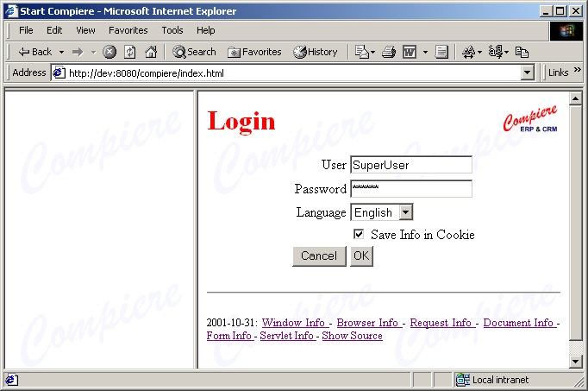Click the Discuss toolbar icon
This screenshot has width=588, height=391.
tap(441, 52)
